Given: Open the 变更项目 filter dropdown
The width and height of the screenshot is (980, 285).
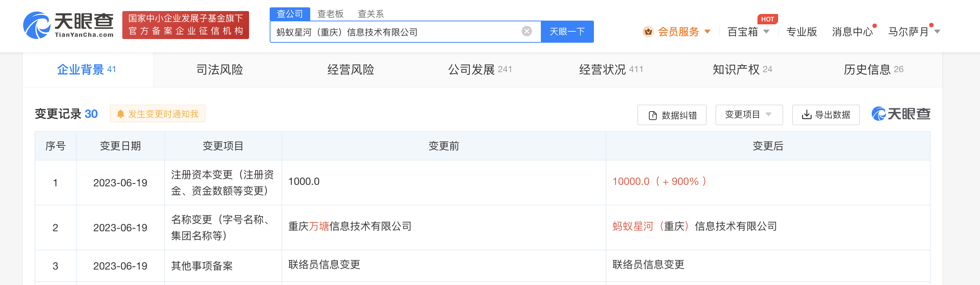Looking at the screenshot, I should [749, 115].
